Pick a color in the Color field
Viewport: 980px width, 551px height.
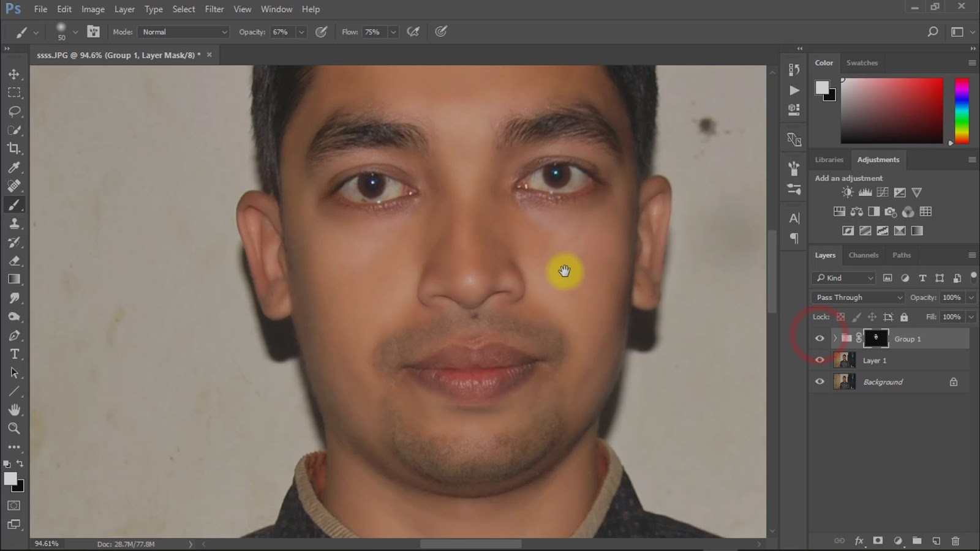pos(892,111)
